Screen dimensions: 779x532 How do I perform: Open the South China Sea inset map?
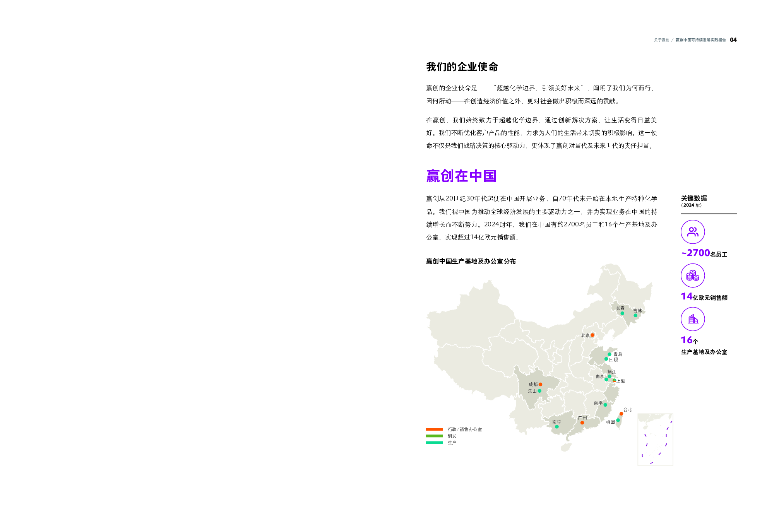click(x=655, y=440)
